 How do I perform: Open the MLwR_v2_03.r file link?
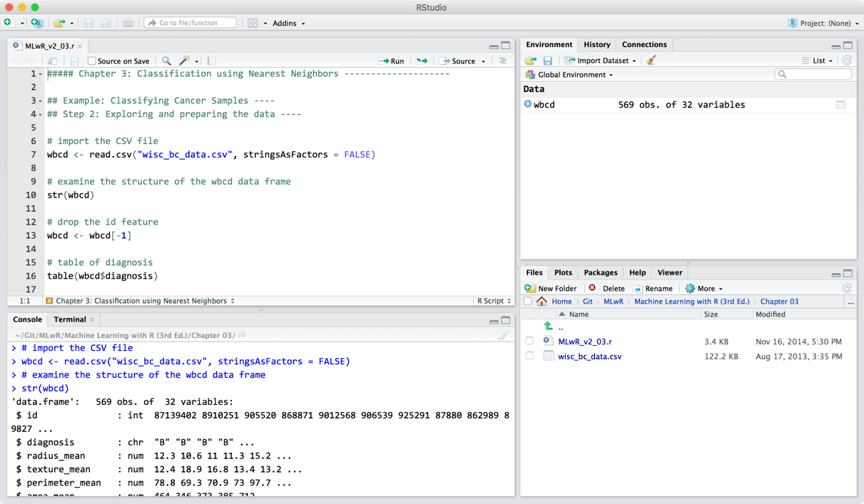585,341
